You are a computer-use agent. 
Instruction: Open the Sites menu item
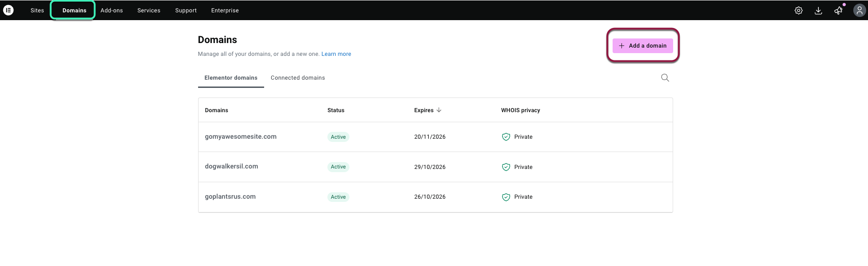click(37, 11)
